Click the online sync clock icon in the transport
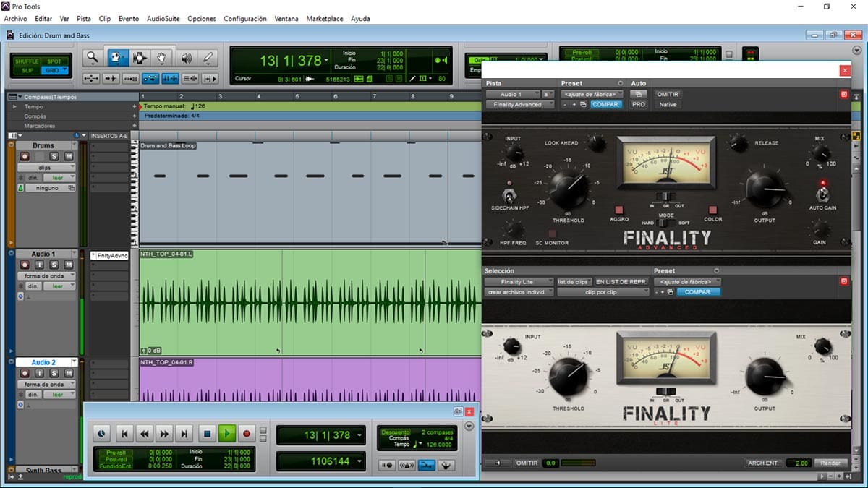The height and width of the screenshot is (488, 868). pyautogui.click(x=103, y=434)
